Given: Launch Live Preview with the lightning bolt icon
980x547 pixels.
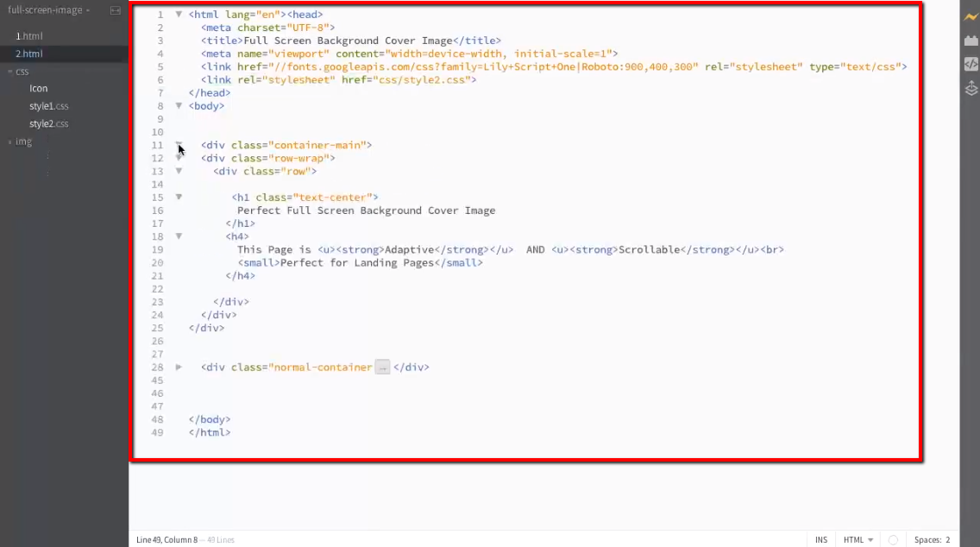Looking at the screenshot, I should coord(971,16).
